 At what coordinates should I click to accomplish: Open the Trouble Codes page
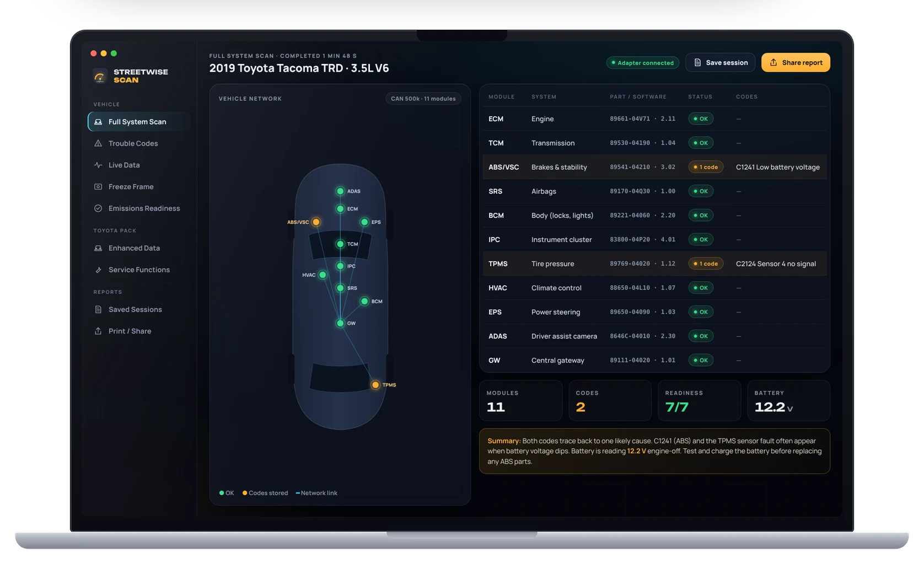pos(139,143)
